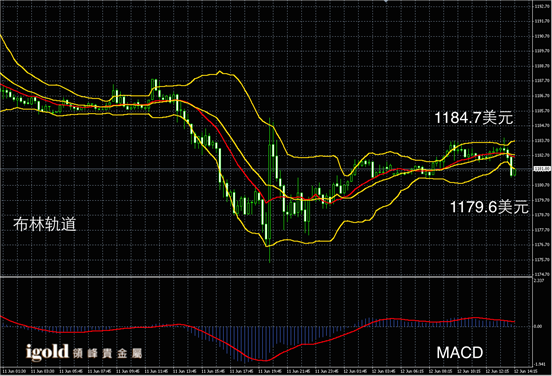Select the 1179.6美元 price annotation
Image resolution: width=552 pixels, height=376 pixels.
pos(489,207)
